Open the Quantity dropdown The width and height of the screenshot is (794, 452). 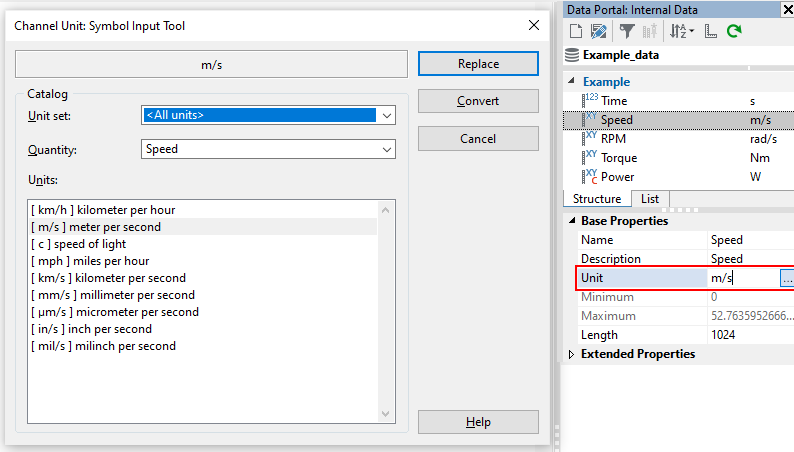click(387, 149)
